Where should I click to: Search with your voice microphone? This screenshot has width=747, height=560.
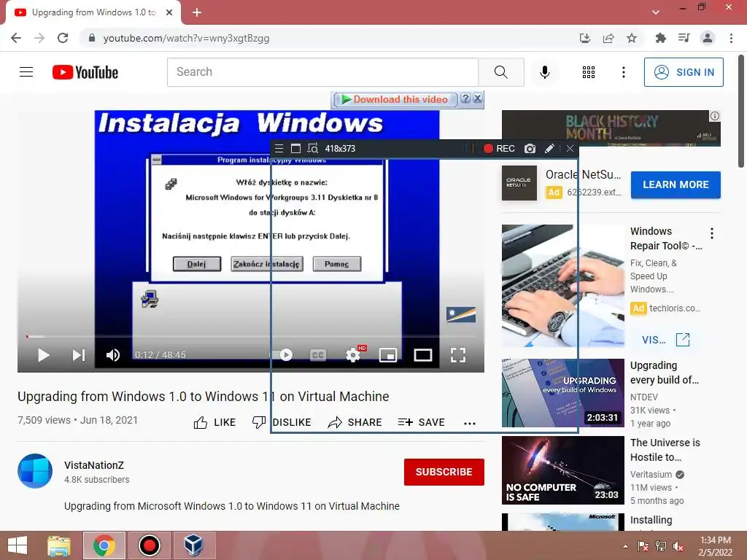click(544, 72)
